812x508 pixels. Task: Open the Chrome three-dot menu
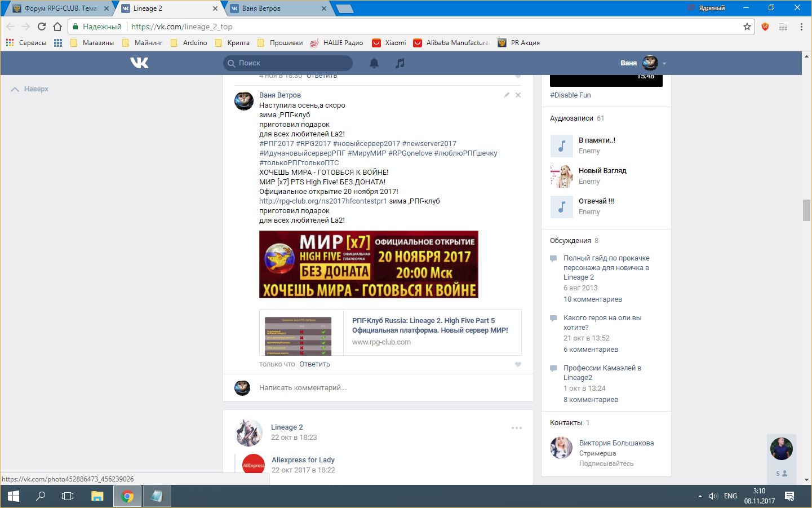[x=801, y=26]
